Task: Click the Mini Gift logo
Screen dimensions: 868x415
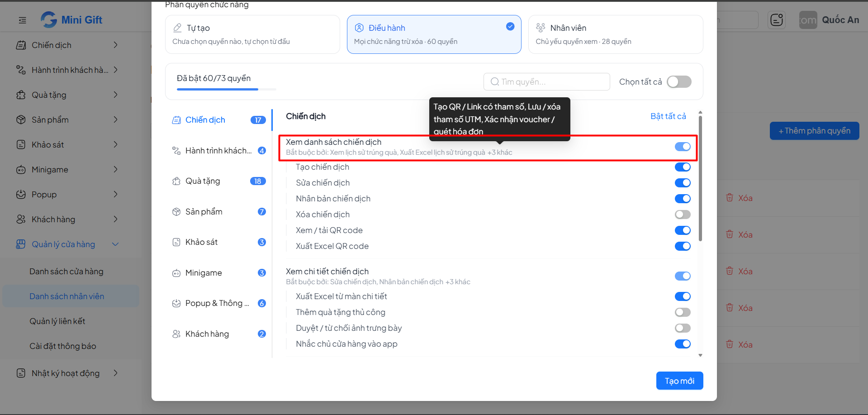Action: (x=72, y=19)
